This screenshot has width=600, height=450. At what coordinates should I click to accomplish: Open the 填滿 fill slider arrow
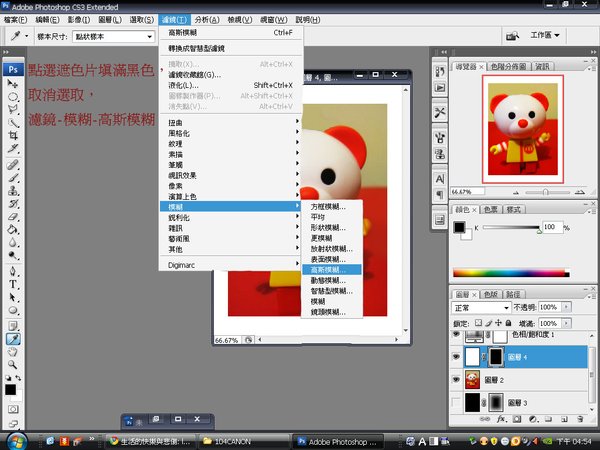(x=567, y=323)
